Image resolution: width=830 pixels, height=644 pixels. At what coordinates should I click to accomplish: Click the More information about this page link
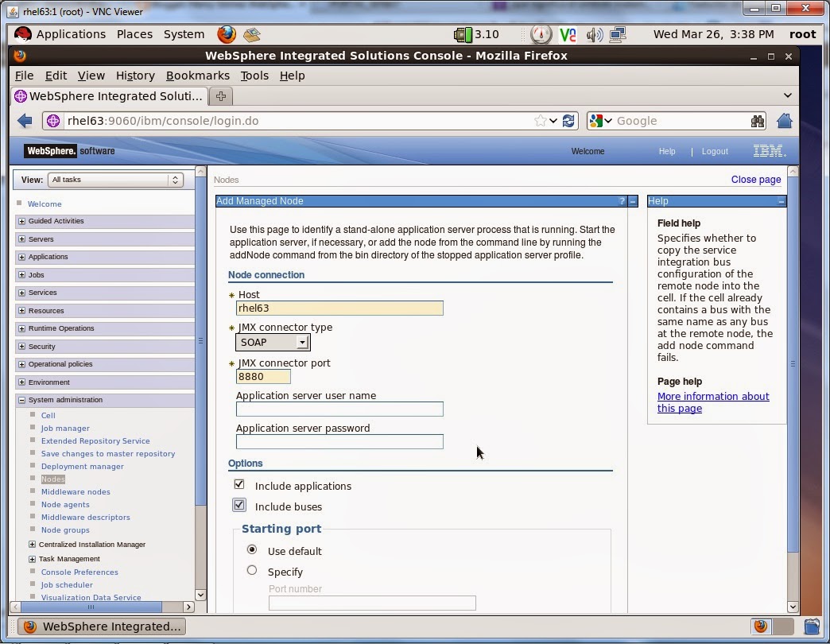coord(713,396)
